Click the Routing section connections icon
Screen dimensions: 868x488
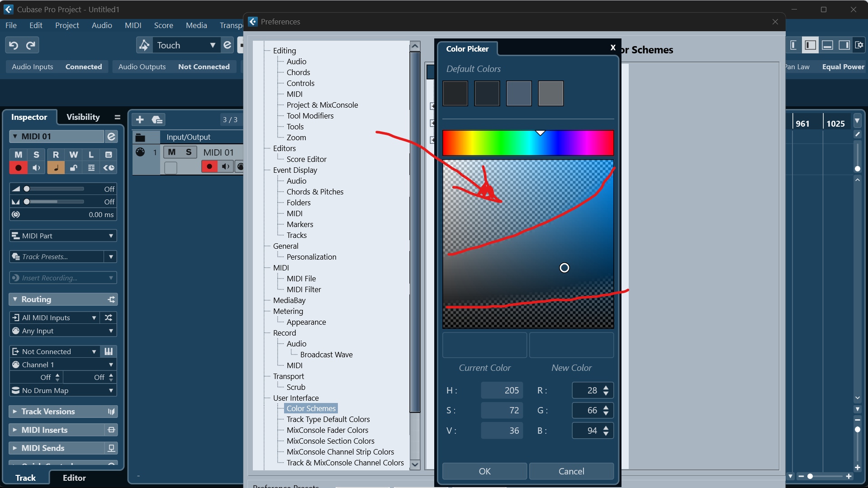point(111,299)
